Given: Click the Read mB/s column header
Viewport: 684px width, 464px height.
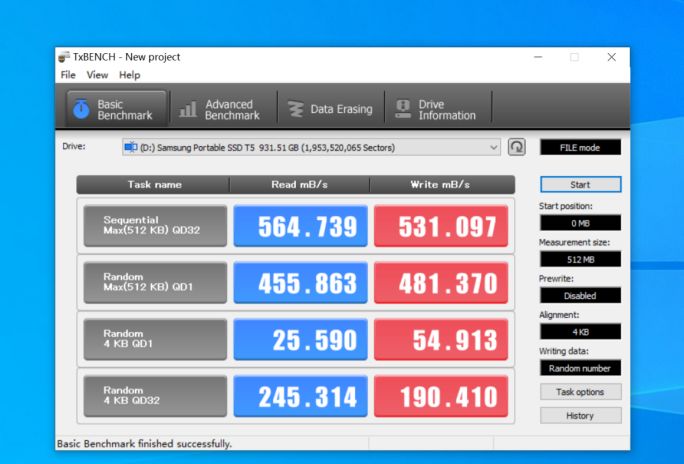Looking at the screenshot, I should 300,184.
